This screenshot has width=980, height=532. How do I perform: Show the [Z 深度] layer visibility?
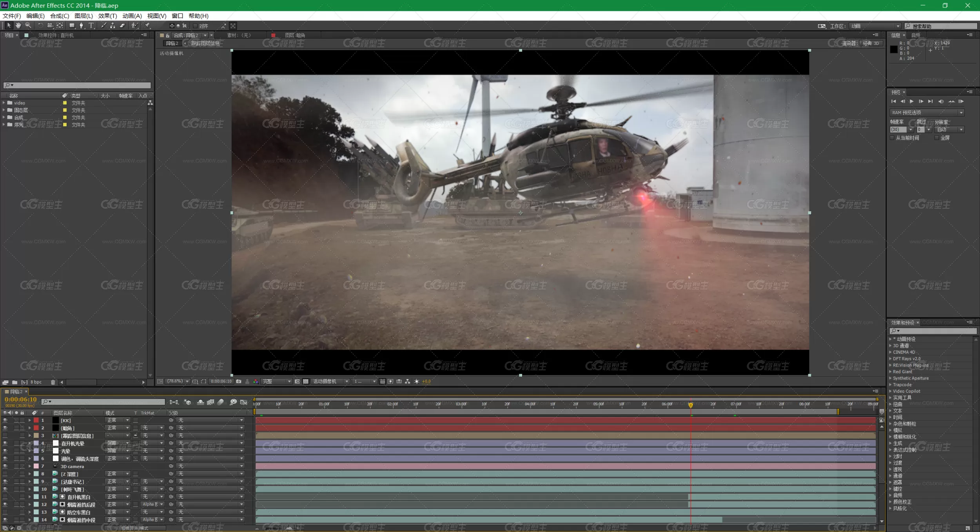[x=5, y=474]
